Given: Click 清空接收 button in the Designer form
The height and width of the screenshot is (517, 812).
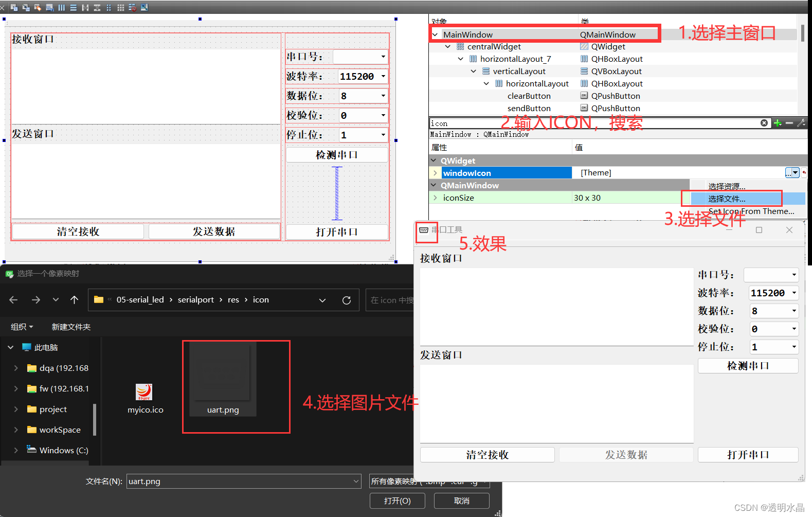Looking at the screenshot, I should coord(78,231).
